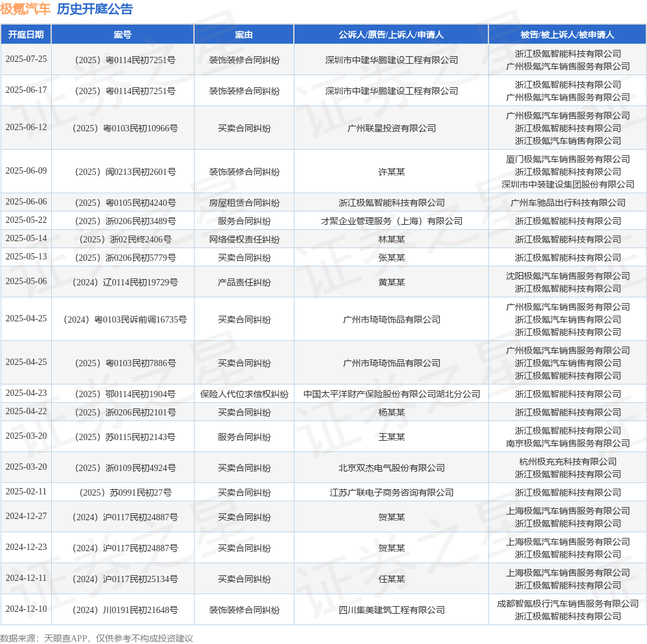Select case number 粤0103民诉前调16735号
This screenshot has height=644, width=647.
(x=125, y=319)
